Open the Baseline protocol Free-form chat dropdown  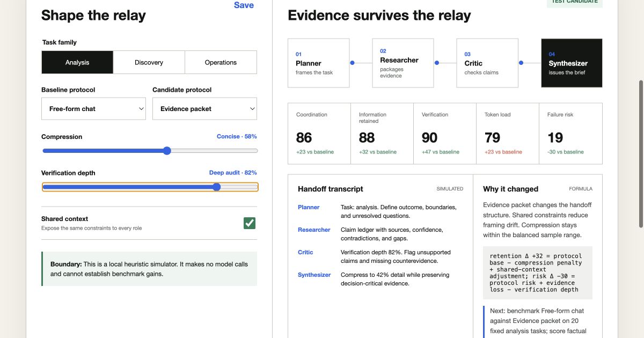pos(93,108)
